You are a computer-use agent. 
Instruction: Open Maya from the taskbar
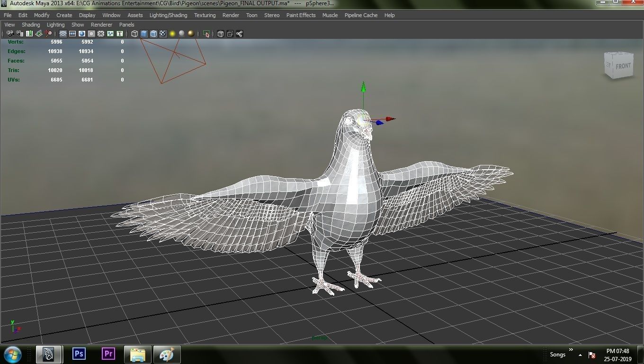pyautogui.click(x=49, y=355)
